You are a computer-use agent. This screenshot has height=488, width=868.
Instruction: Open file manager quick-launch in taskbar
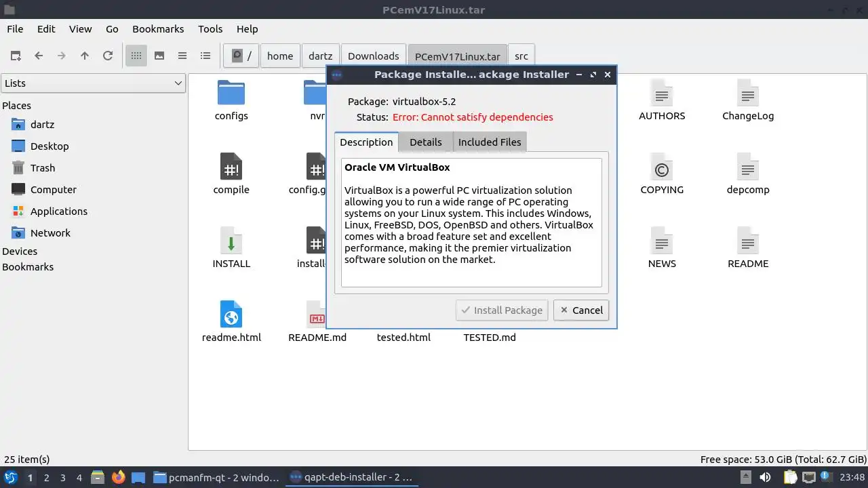click(x=97, y=478)
